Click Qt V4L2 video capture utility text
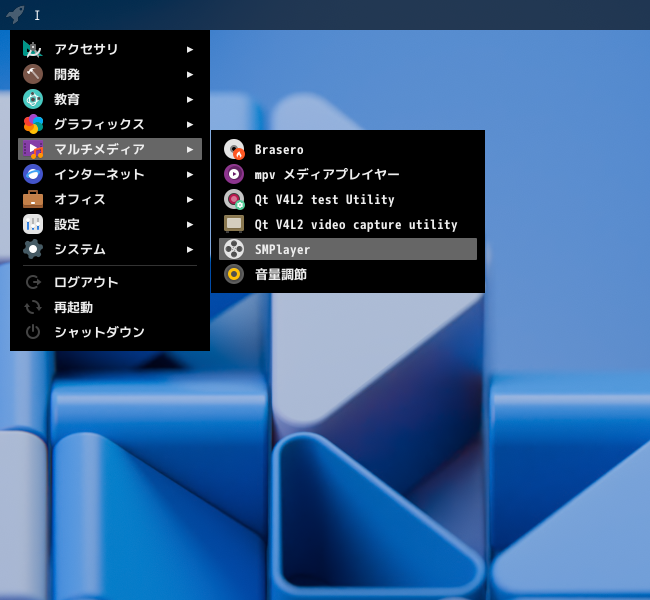 click(x=356, y=224)
